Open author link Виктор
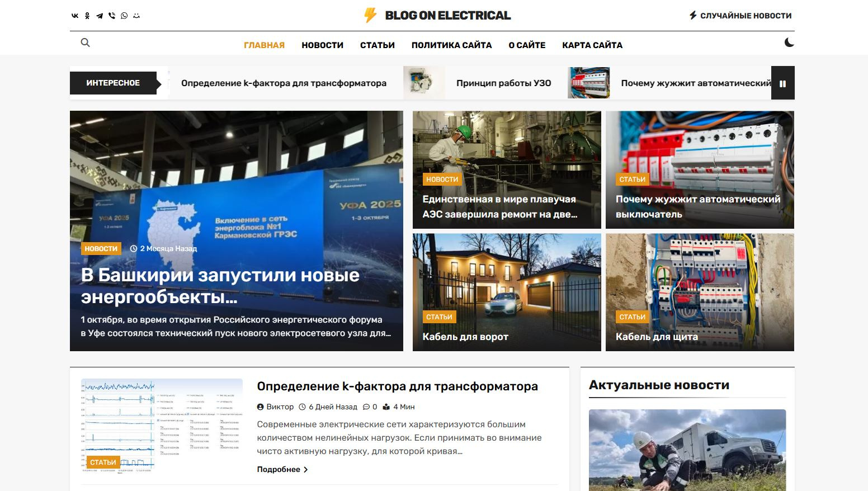Viewport: 868px width, 491px height. 280,407
